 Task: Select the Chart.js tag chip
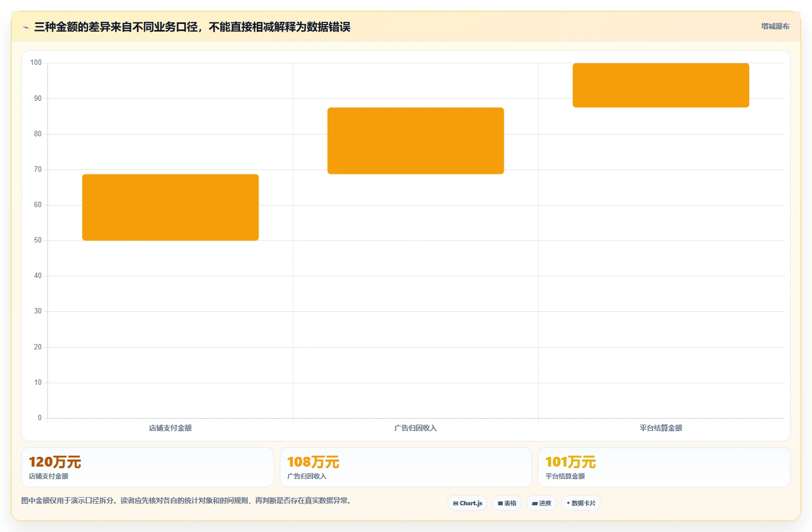point(467,503)
